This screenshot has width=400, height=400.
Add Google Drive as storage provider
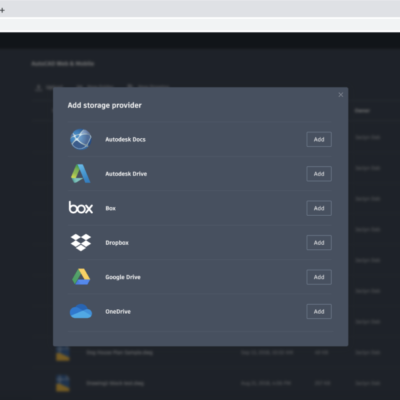coord(319,277)
